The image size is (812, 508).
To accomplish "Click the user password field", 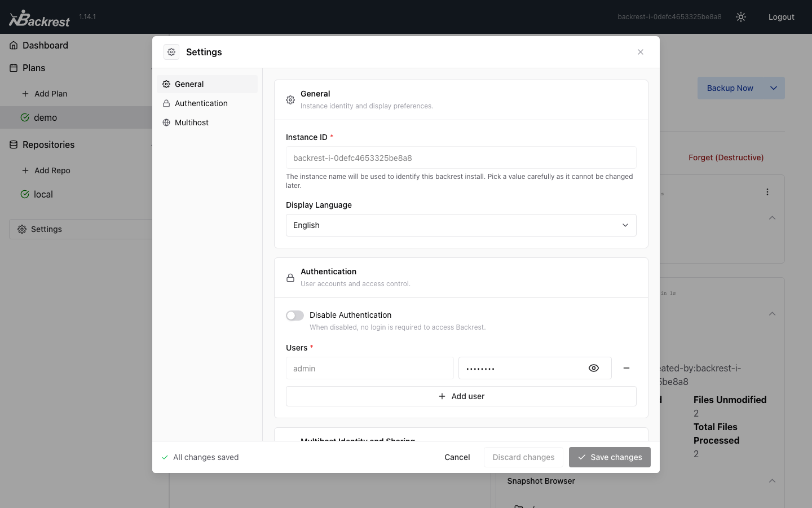I will (x=535, y=368).
